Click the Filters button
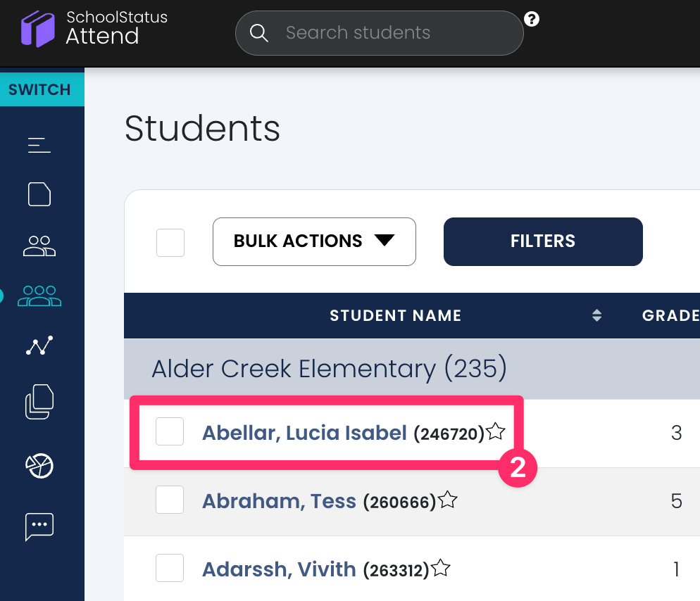700x601 pixels. tap(543, 241)
